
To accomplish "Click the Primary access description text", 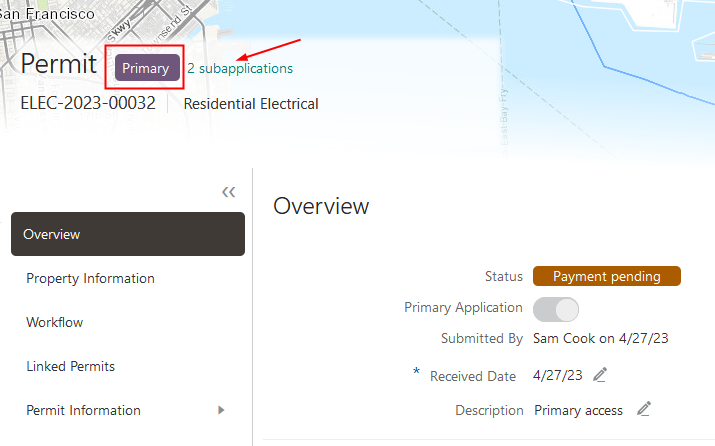I will coord(578,410).
